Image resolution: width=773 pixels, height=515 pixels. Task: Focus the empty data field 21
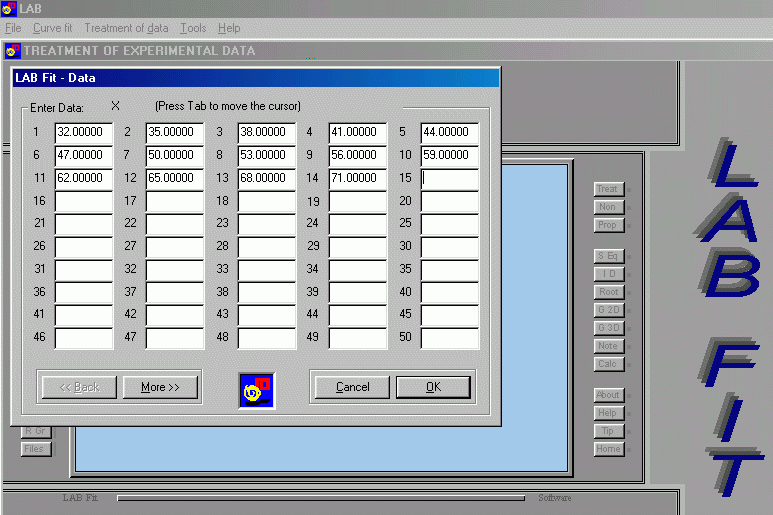tap(84, 224)
